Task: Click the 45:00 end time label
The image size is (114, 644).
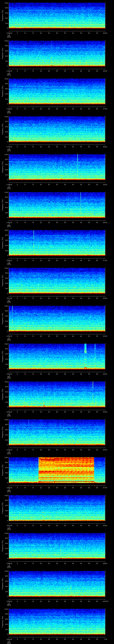Action: pyautogui.click(x=105, y=33)
